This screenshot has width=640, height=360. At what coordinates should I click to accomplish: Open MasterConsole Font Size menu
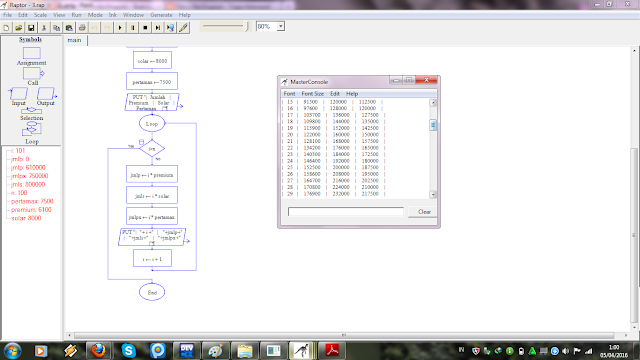pyautogui.click(x=313, y=93)
